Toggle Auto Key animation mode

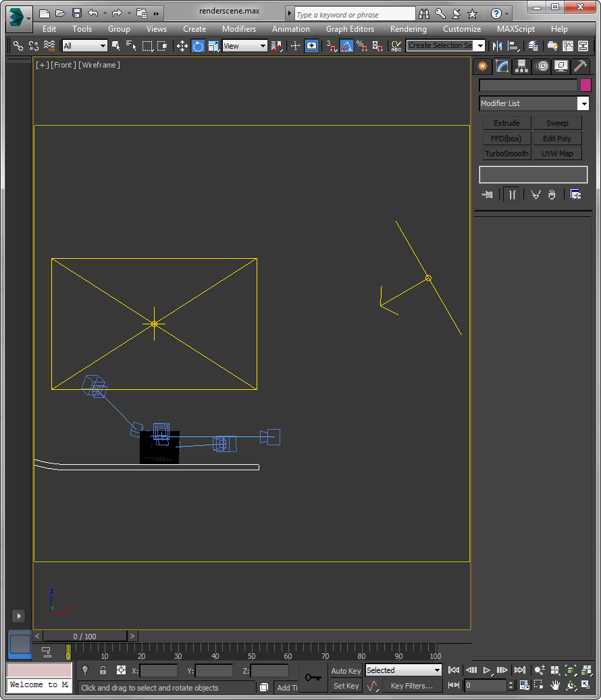pyautogui.click(x=346, y=670)
